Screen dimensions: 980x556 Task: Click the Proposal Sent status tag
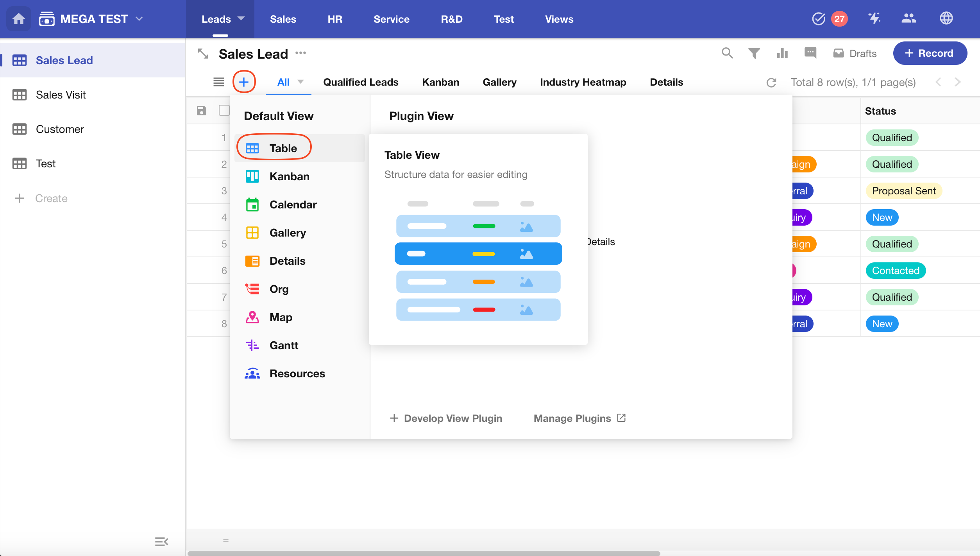coord(903,191)
